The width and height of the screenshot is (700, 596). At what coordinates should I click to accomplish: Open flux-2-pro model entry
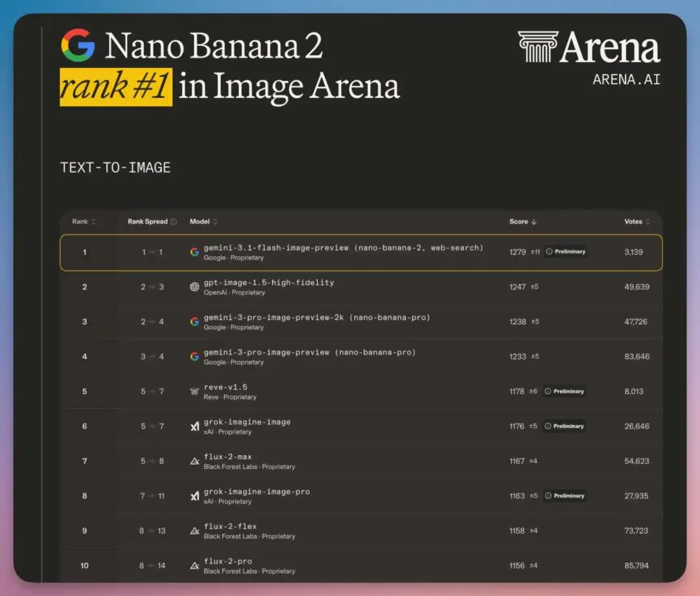227,561
